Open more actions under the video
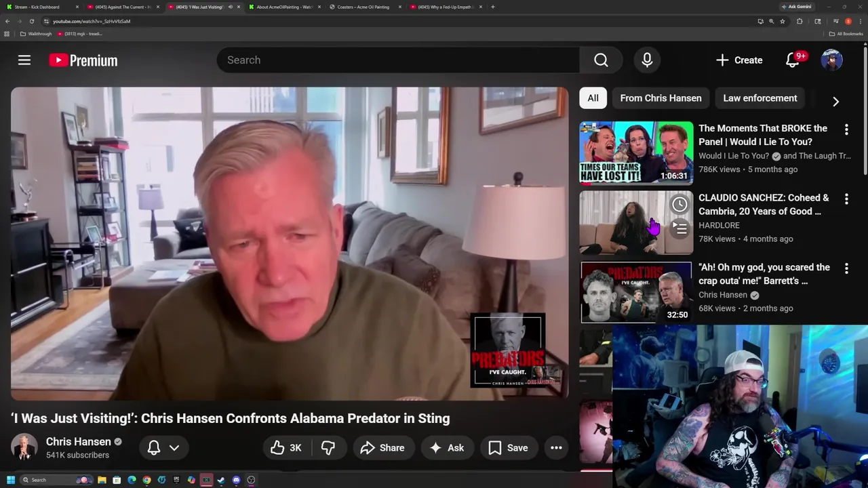Viewport: 868px width, 488px height. 556,447
